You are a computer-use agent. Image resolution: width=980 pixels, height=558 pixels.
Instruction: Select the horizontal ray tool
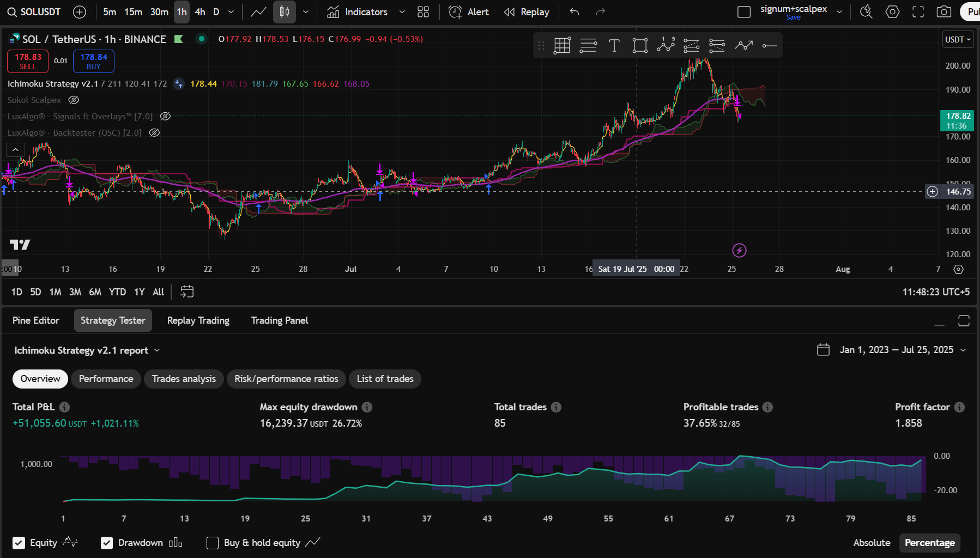tap(769, 46)
